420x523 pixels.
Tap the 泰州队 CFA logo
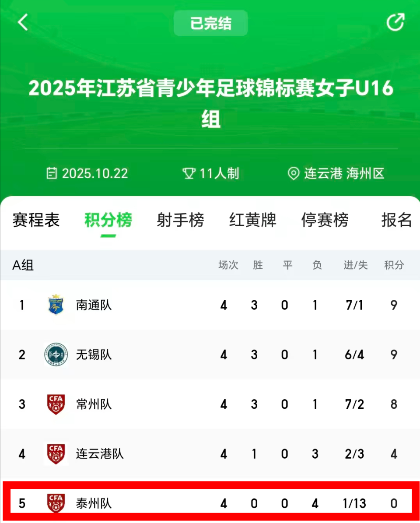(56, 503)
